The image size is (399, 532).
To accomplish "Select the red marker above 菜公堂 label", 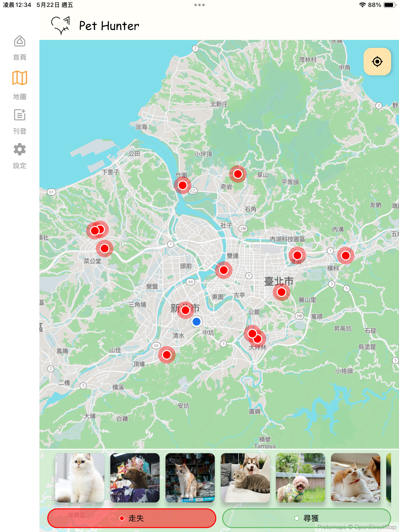I will click(x=104, y=248).
